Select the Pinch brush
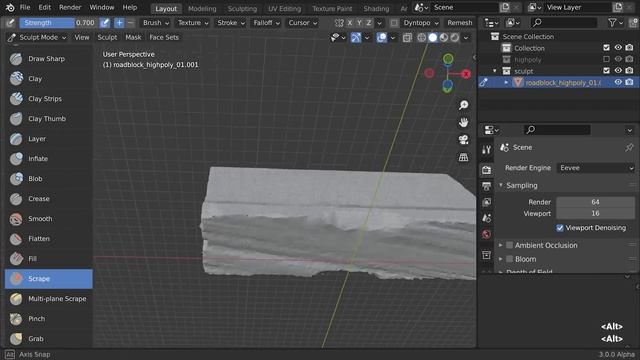The width and height of the screenshot is (640, 360). [49, 319]
